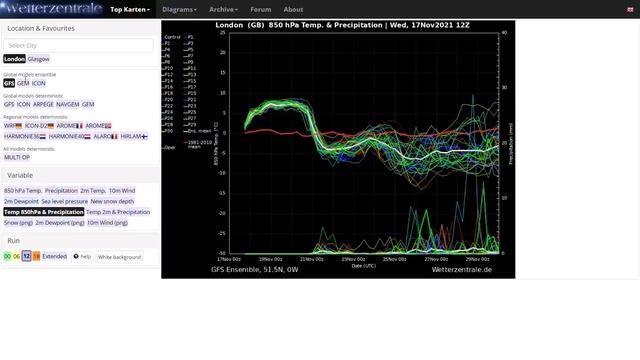Select HARMONIE40 regional model
Viewport: 640px width, 360px height.
coord(69,136)
